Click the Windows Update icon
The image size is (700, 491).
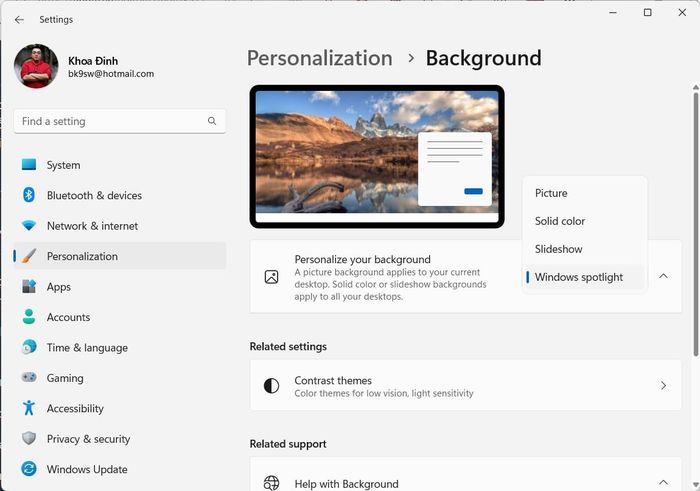tap(29, 469)
